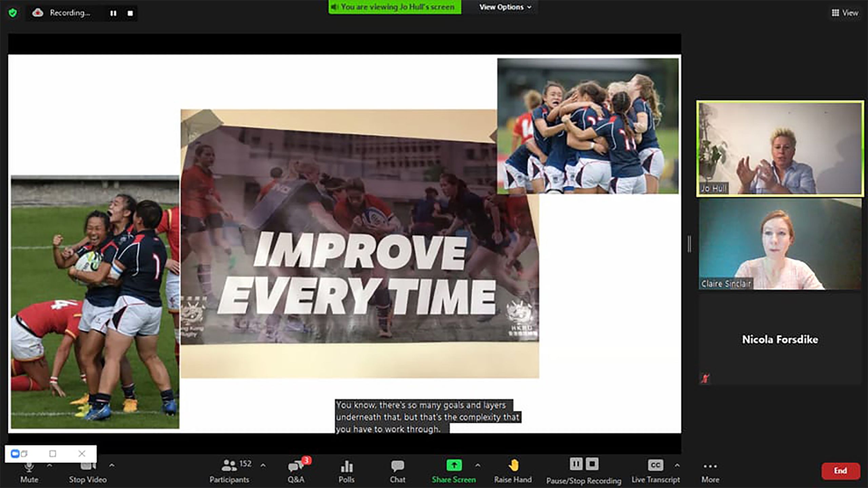The image size is (868, 488).
Task: Click the green Share Screen icon
Action: click(454, 466)
